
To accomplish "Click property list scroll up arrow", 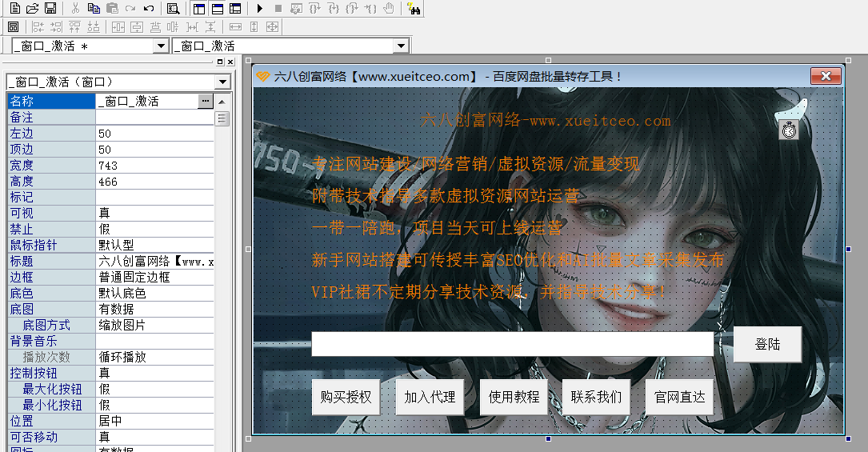I will tap(222, 102).
